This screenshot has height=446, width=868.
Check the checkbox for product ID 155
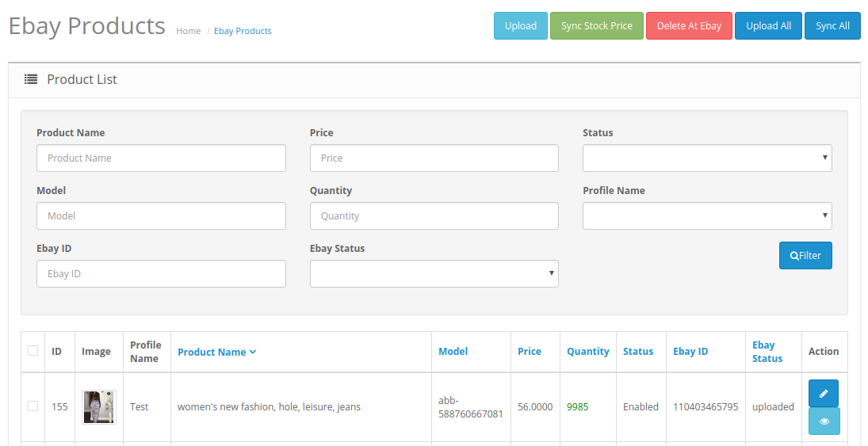(33, 406)
